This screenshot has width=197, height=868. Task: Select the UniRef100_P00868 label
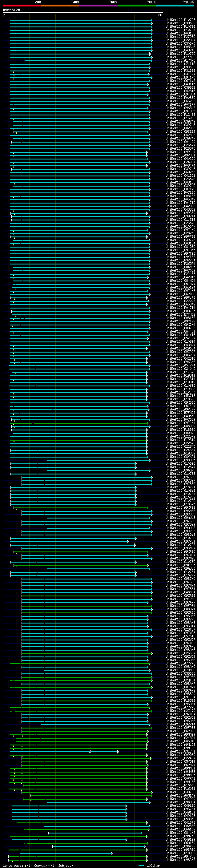tap(180, 826)
